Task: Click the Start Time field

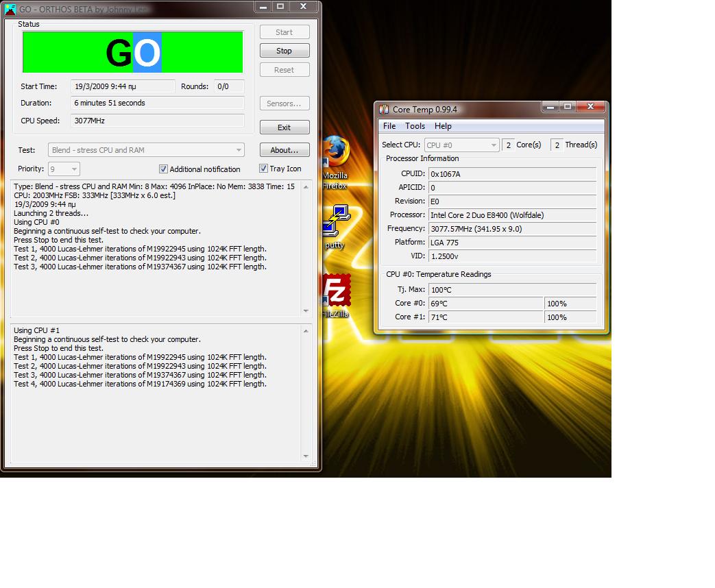Action: 123,86
